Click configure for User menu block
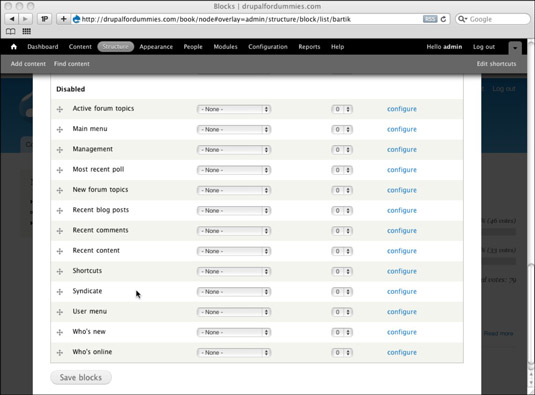535x395 pixels. [x=402, y=312]
